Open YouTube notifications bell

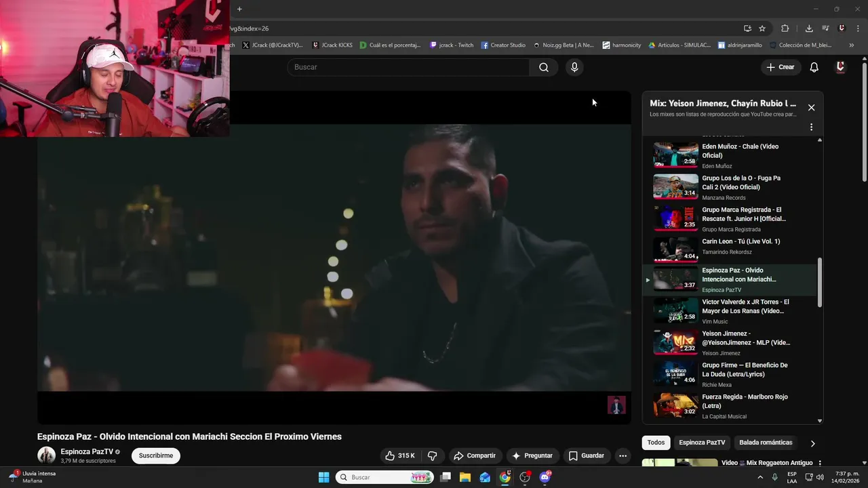814,67
